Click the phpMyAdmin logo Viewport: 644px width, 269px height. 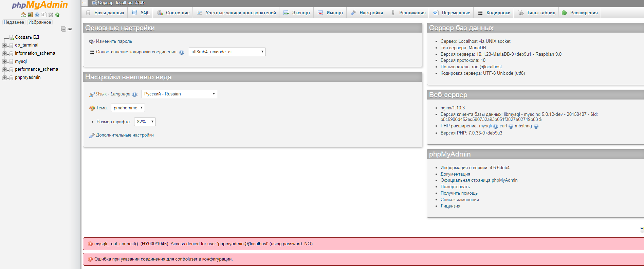click(x=40, y=5)
